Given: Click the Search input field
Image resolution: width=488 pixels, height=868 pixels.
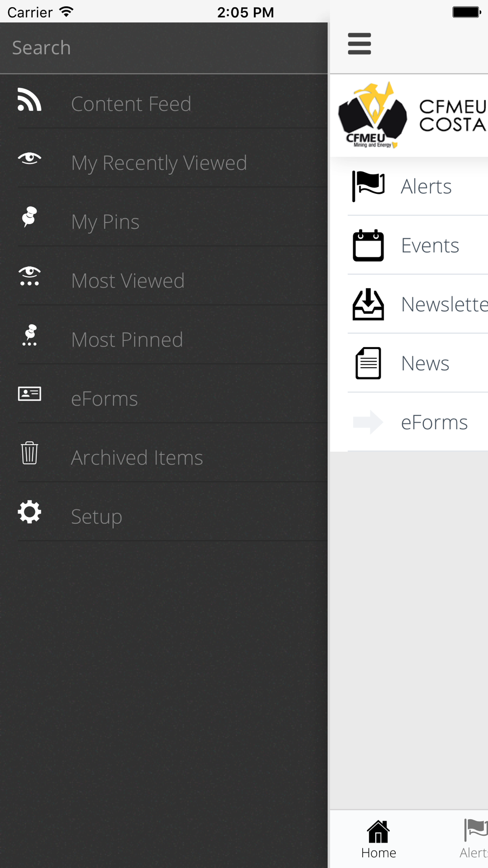Looking at the screenshot, I should click(164, 48).
